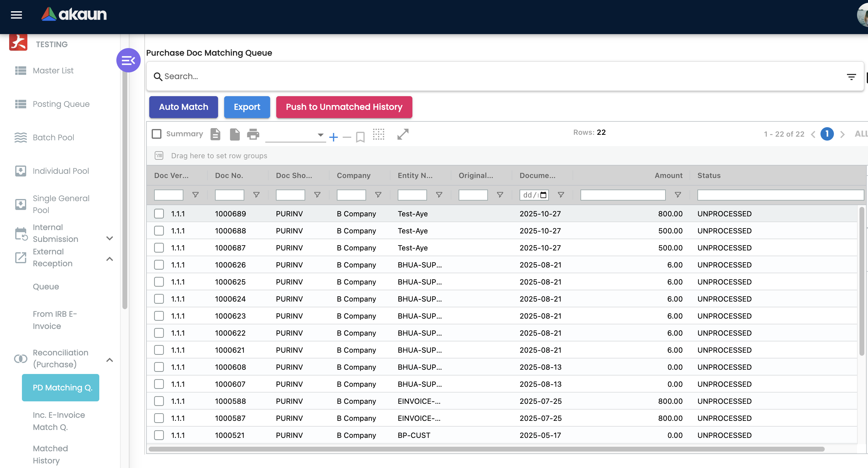
Task: Focus the Doc No. filter input
Action: [229, 195]
